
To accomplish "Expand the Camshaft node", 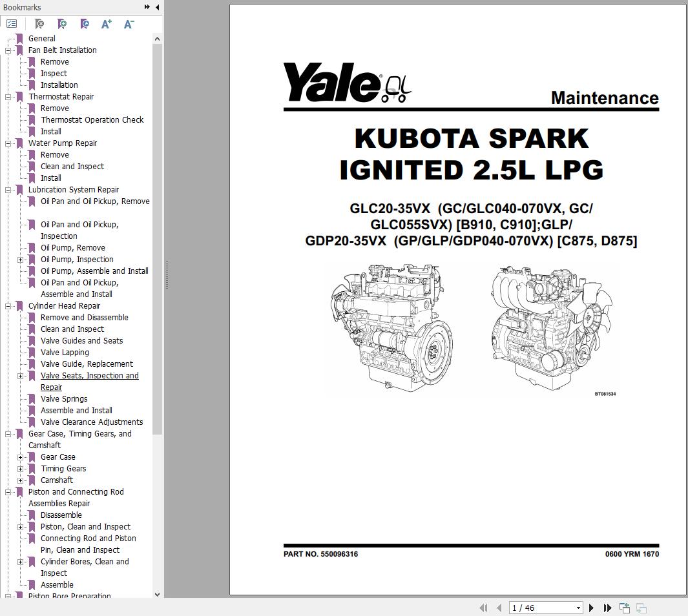I will 20,480.
